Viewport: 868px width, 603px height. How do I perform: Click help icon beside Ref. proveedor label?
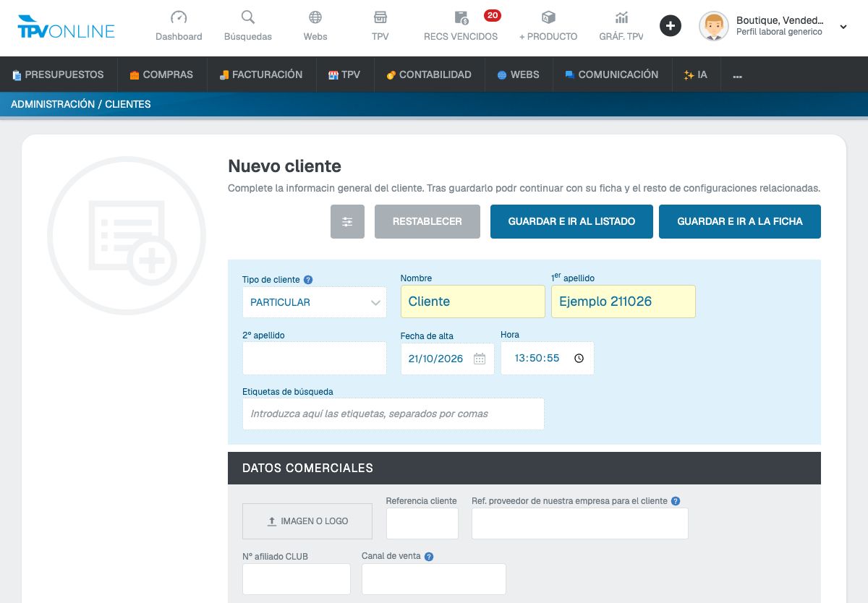pyautogui.click(x=676, y=501)
